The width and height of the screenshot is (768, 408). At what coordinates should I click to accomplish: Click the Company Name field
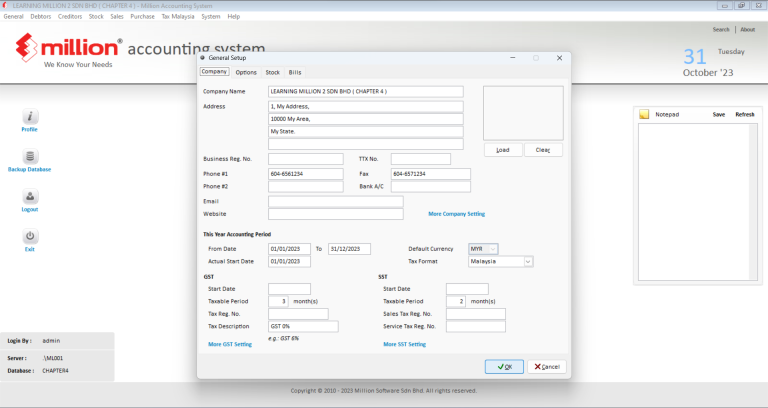point(366,92)
